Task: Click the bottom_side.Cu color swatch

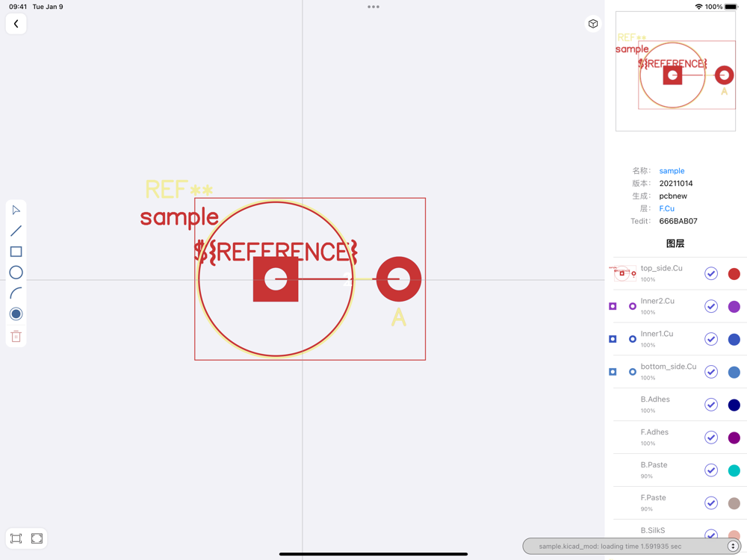Action: [x=734, y=373]
